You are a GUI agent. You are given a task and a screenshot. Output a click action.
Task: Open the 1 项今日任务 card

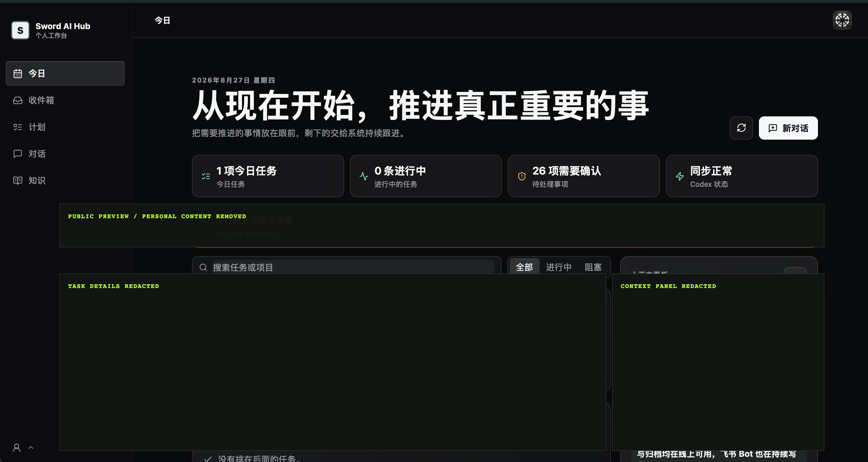point(268,176)
